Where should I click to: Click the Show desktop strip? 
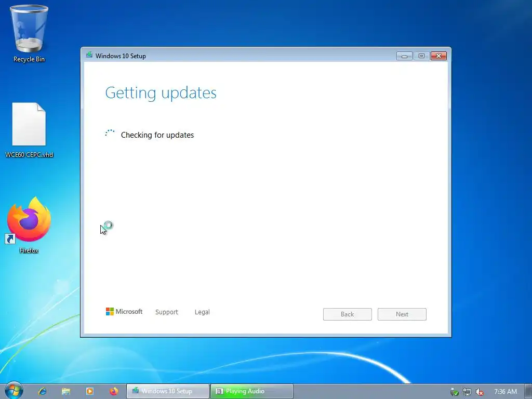[x=528, y=391]
